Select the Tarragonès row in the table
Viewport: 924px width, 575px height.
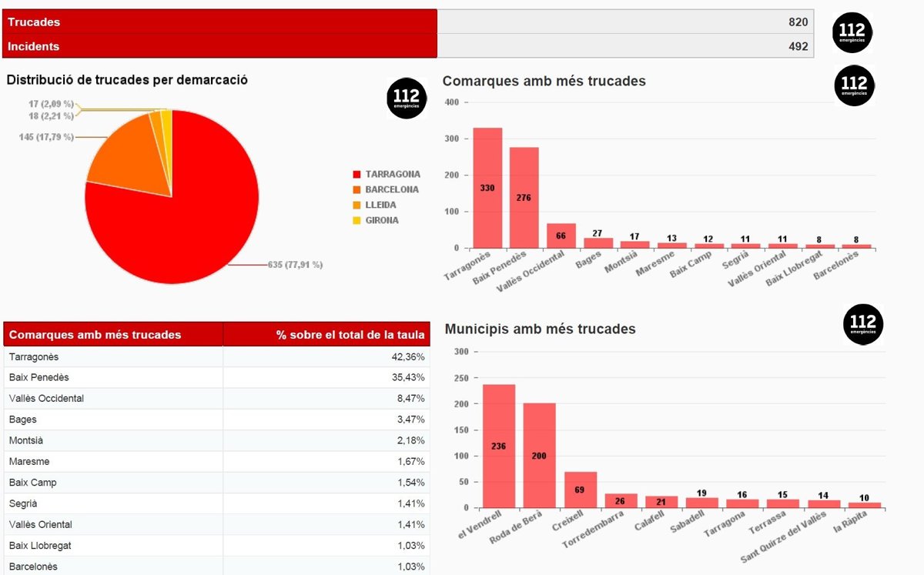(217, 356)
